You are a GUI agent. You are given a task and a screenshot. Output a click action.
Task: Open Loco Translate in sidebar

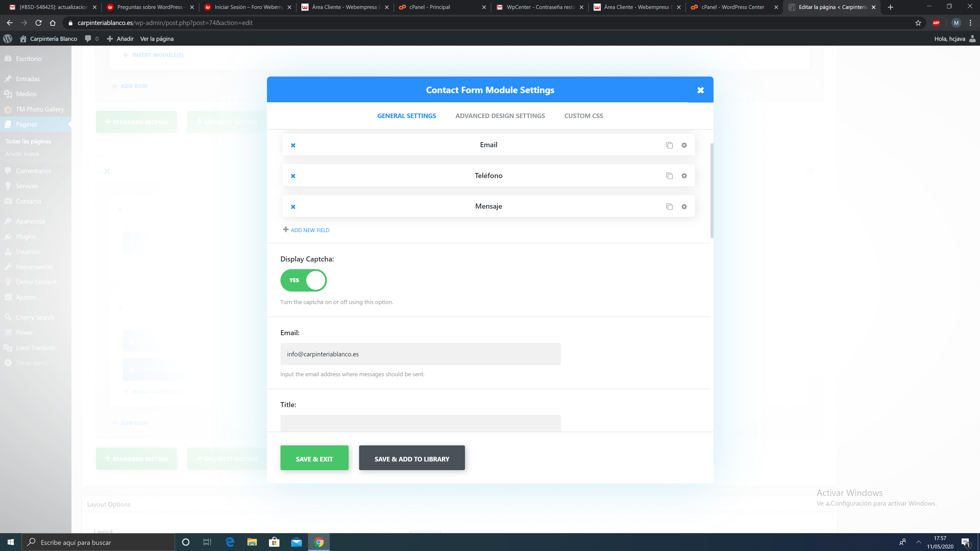click(x=36, y=347)
